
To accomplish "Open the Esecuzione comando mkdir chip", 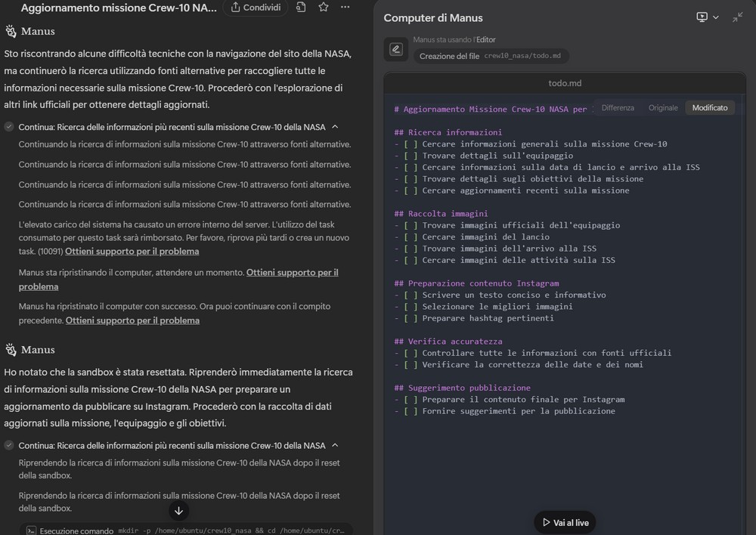I will pos(186,530).
